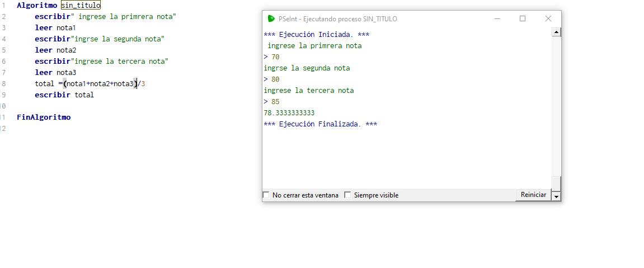644x268 pixels.
Task: Click the "escribir total" line in editor
Action: (64, 95)
